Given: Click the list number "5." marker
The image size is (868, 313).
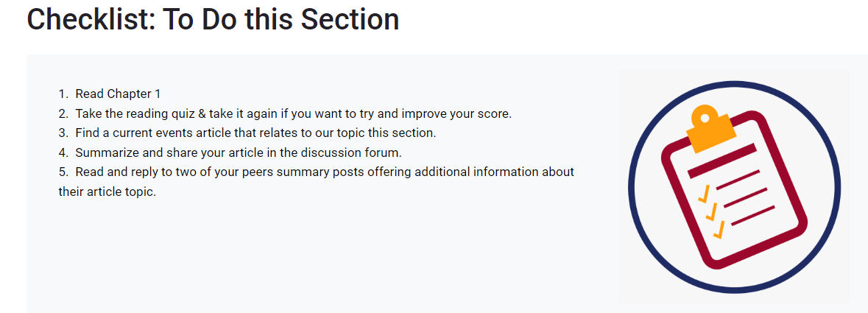Looking at the screenshot, I should pos(64,172).
